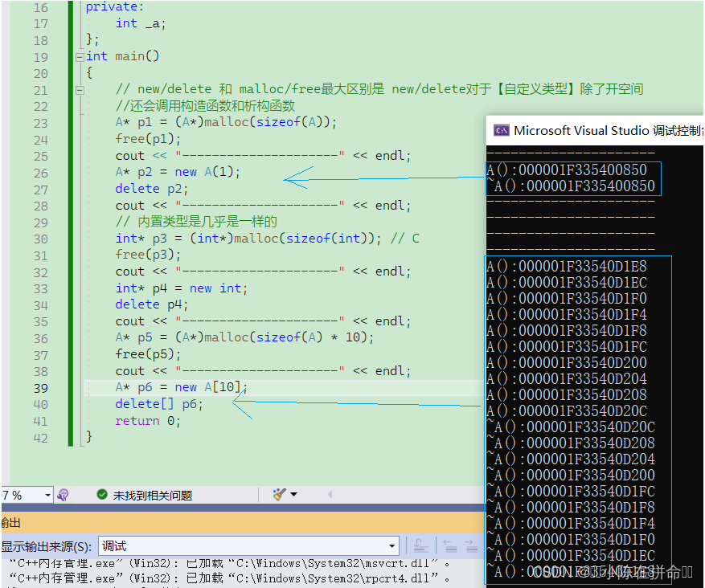Open the 显示输出来源 combo box showing 调试
This screenshot has height=588, width=705.
tap(248, 546)
